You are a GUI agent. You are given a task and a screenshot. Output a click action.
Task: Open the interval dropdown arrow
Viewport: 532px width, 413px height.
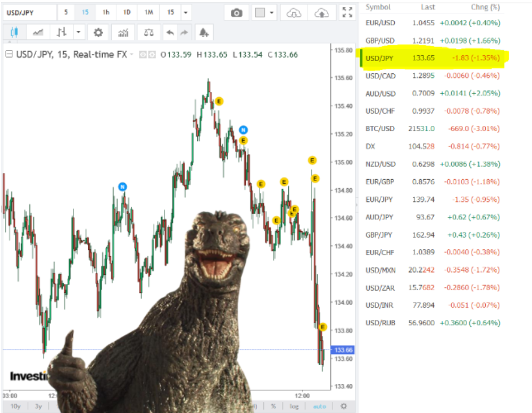pos(186,13)
